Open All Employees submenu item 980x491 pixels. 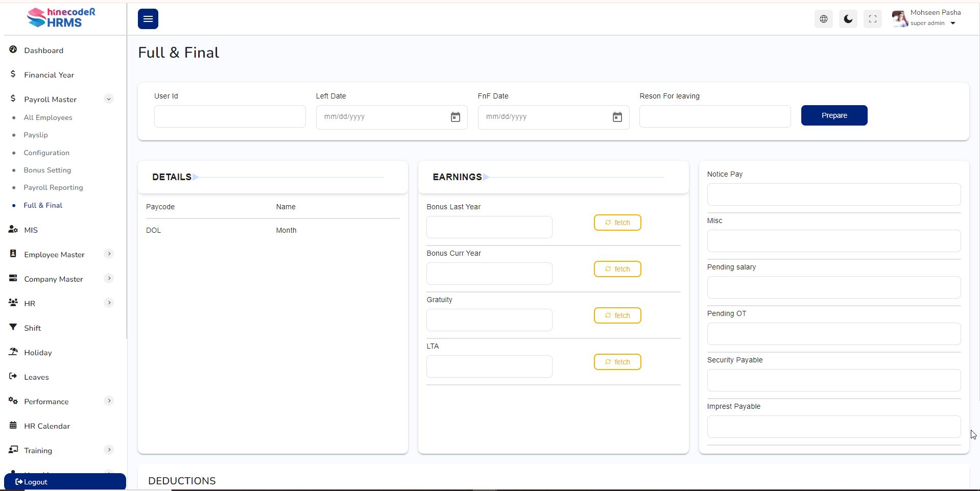(48, 117)
